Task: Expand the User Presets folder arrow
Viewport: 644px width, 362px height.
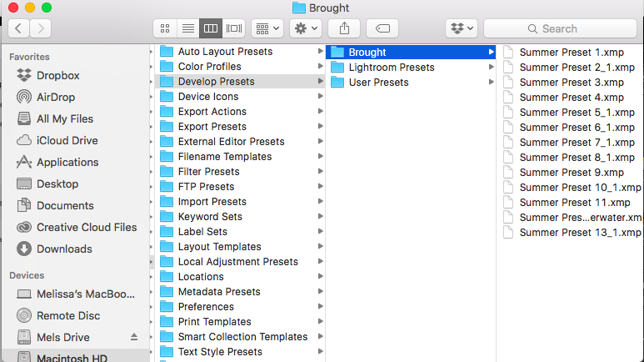Action: (x=492, y=83)
